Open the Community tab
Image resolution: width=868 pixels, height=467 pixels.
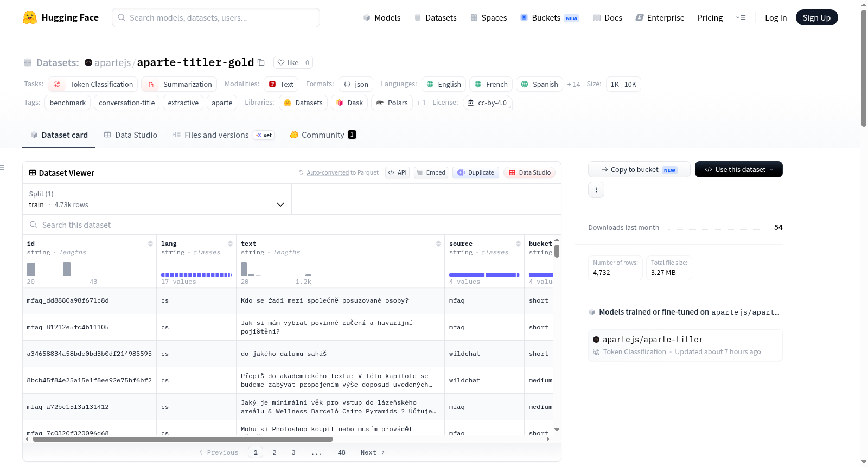pos(323,135)
